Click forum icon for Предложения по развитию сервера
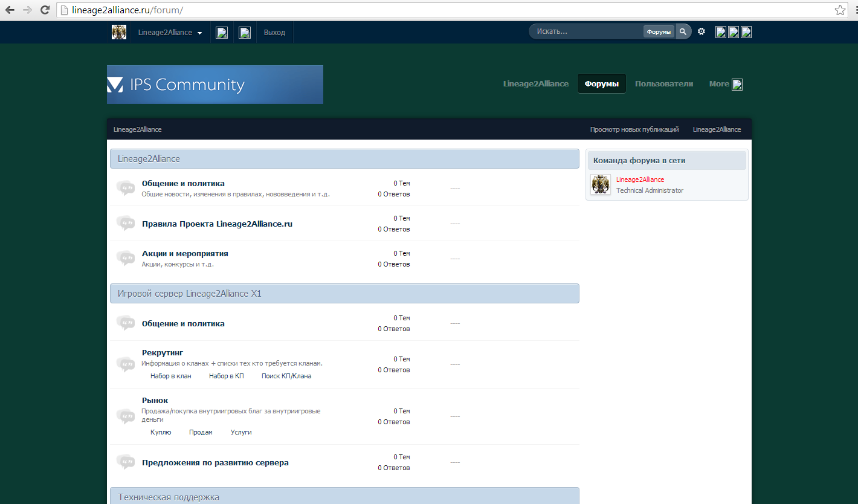858x504 pixels. (126, 462)
